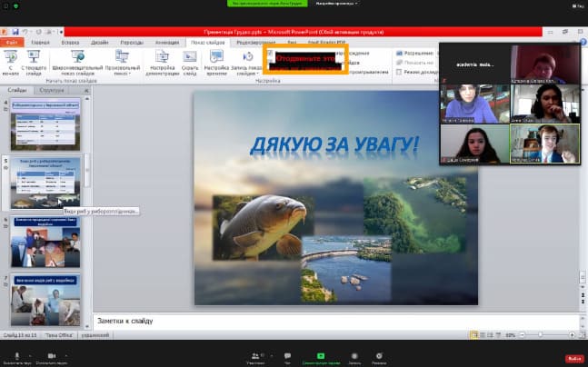Switch to Normal view in status bar

474,335
